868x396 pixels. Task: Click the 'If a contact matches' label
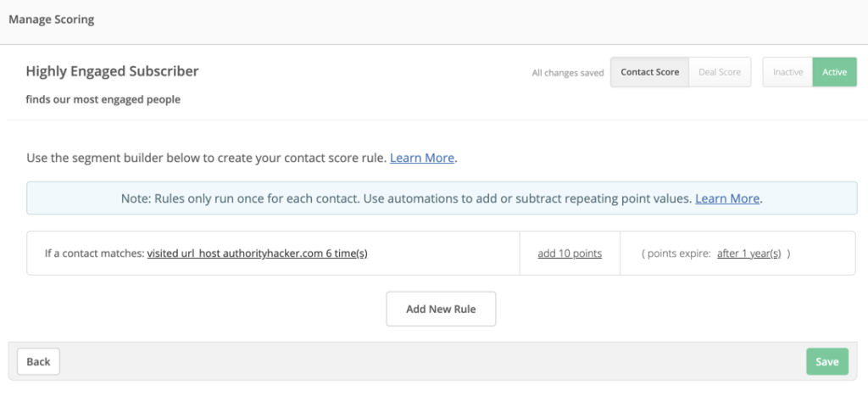point(93,254)
